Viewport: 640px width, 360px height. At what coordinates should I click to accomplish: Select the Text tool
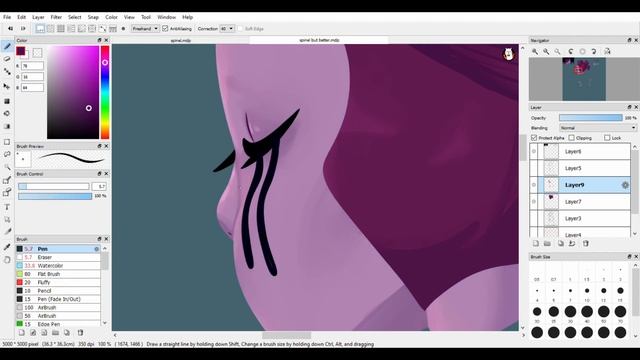tap(7, 207)
